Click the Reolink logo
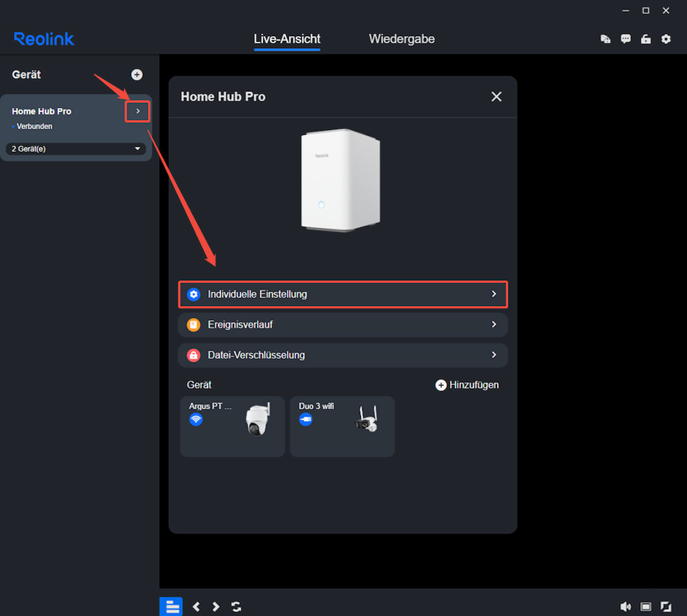The width and height of the screenshot is (687, 616). click(x=44, y=39)
